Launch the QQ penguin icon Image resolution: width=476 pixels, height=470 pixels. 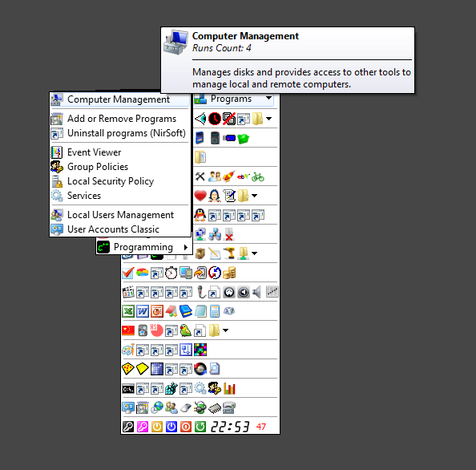coord(200,215)
